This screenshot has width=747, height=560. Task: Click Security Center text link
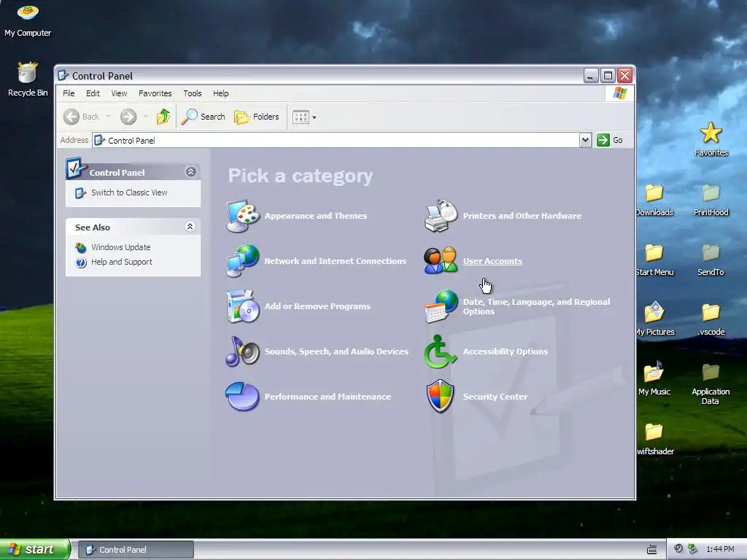coord(495,397)
